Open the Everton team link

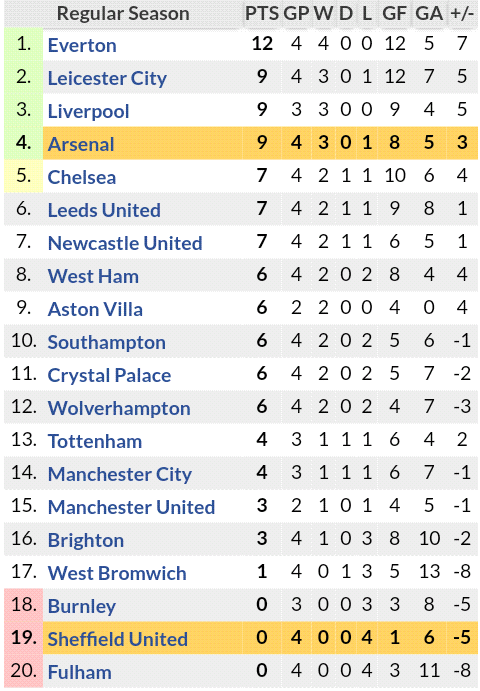coord(82,45)
